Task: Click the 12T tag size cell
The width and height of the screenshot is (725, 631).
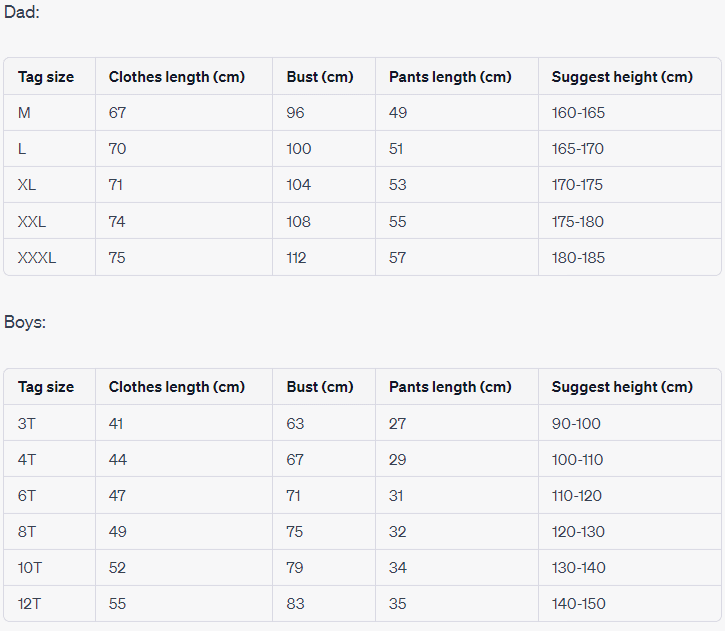Action: [x=31, y=604]
